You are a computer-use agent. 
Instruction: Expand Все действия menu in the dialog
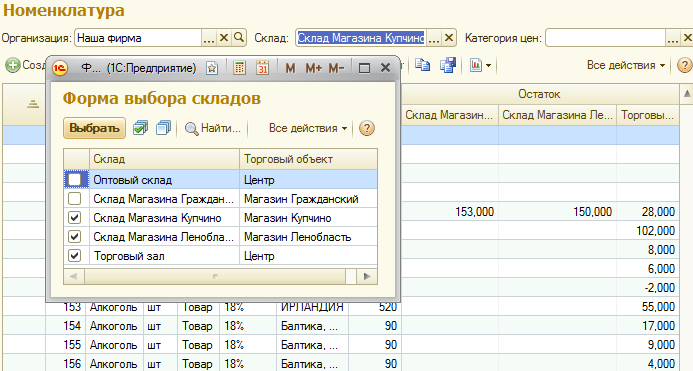308,128
